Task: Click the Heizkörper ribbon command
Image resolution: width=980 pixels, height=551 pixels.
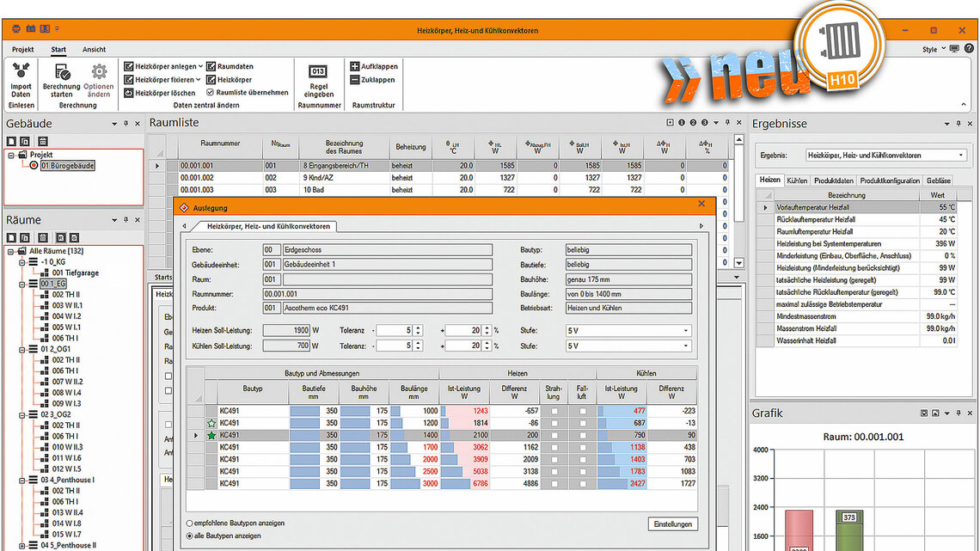Action: 230,80
